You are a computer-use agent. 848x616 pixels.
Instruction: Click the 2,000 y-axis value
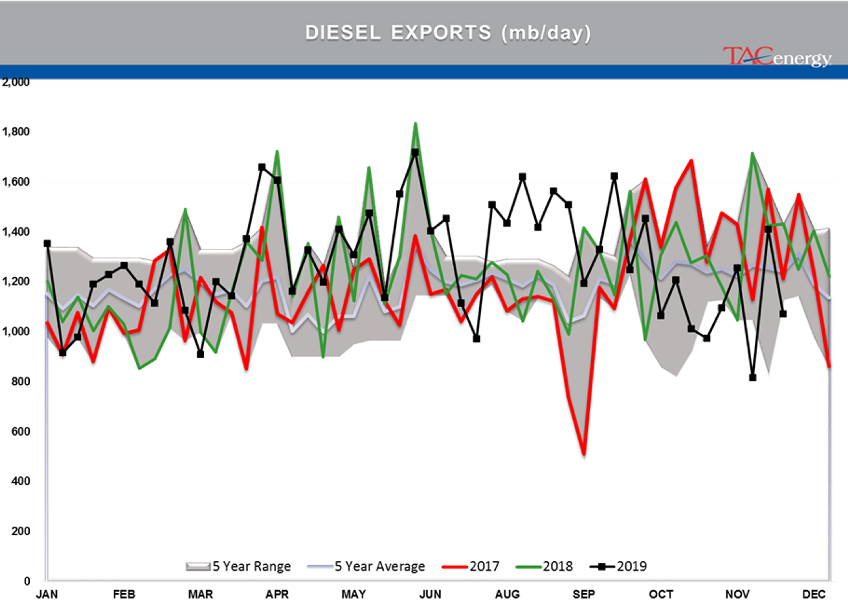click(x=15, y=82)
